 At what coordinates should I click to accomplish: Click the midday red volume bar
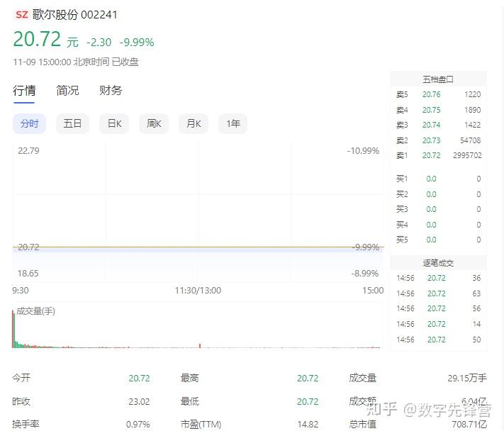pos(200,346)
